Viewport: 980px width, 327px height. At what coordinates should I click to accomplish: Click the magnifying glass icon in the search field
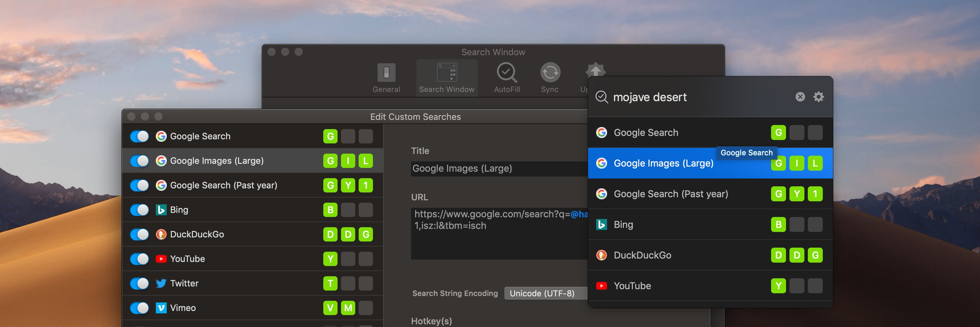pyautogui.click(x=602, y=97)
